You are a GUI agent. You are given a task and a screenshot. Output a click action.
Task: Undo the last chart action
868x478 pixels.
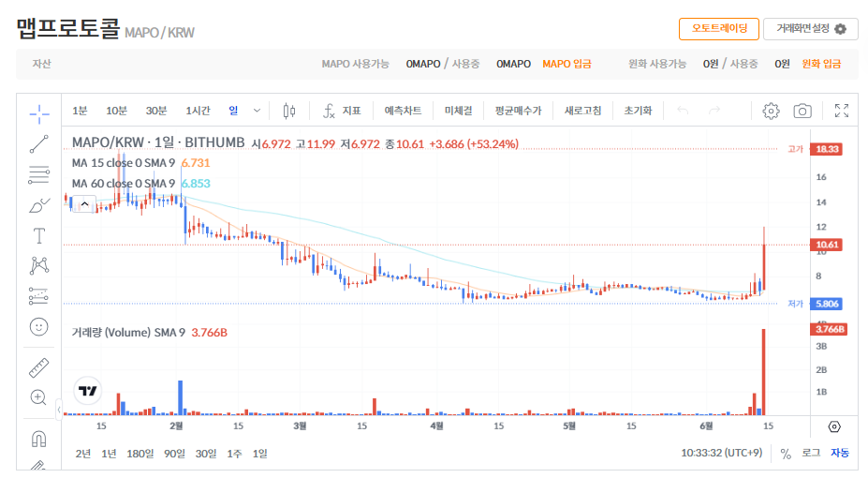coord(683,111)
